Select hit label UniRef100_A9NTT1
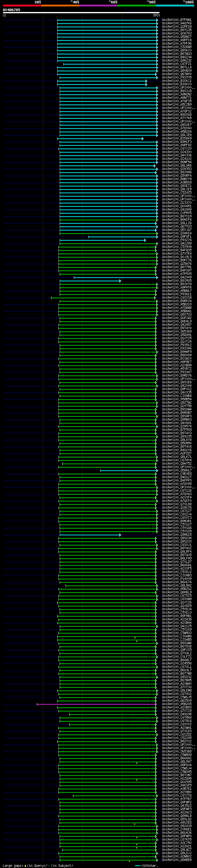197x868 pixels. tap(176, 98)
